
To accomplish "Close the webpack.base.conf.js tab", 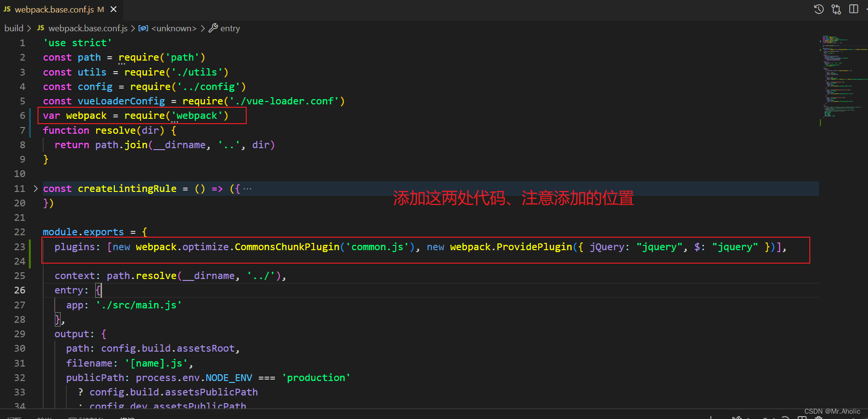I will 113,9.
